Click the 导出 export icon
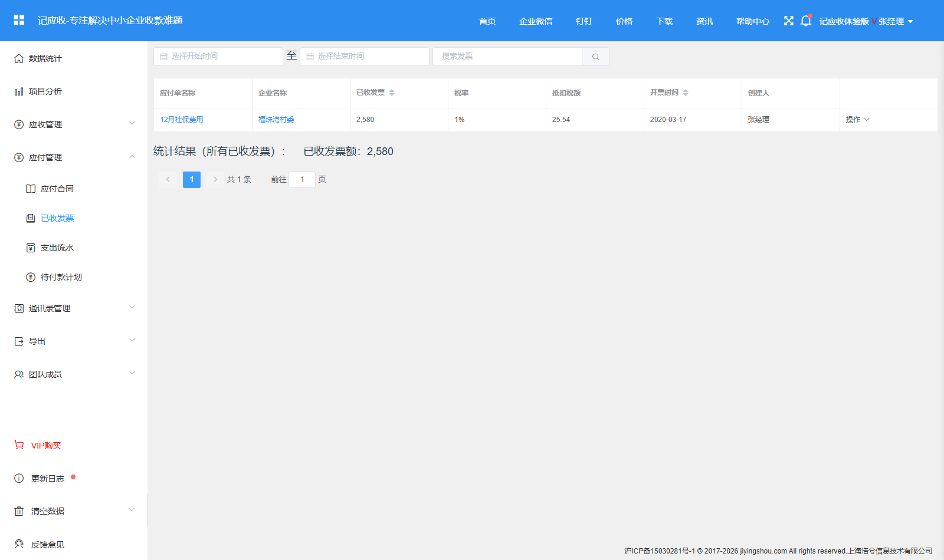Image resolution: width=944 pixels, height=560 pixels. pos(19,341)
